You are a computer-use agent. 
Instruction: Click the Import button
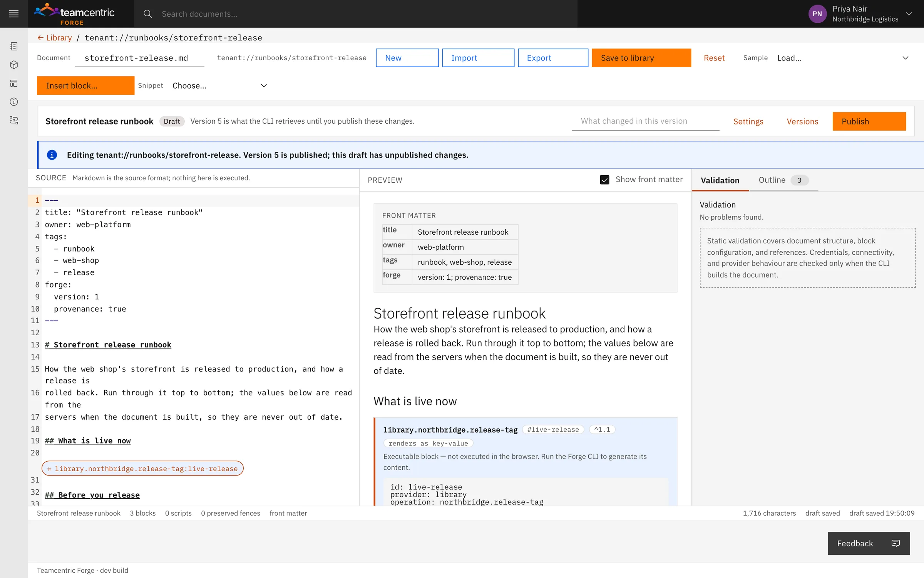(478, 58)
